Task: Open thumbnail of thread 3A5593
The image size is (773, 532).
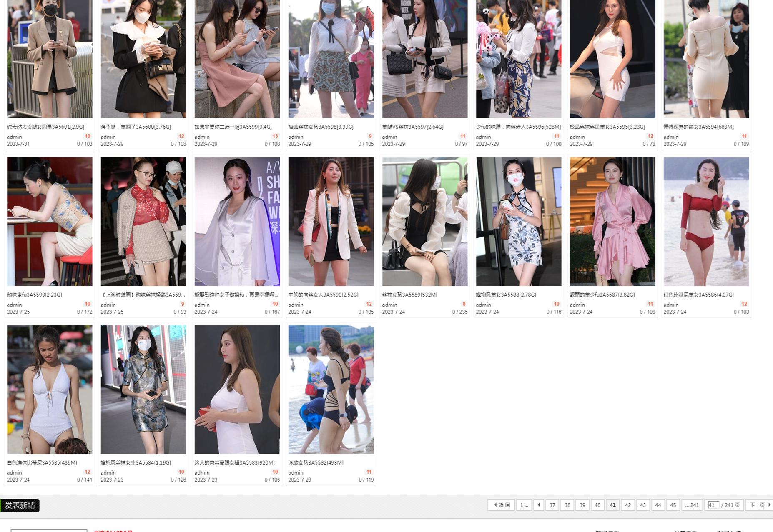Action: pos(50,222)
